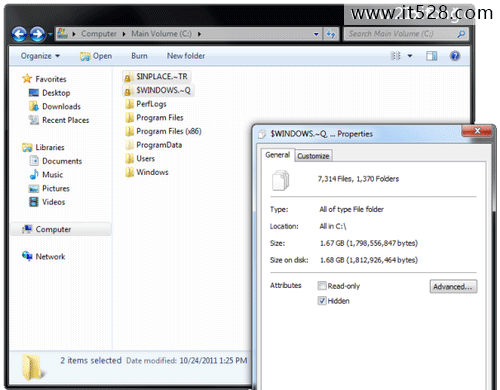Click the Open toolbar button

[96, 56]
